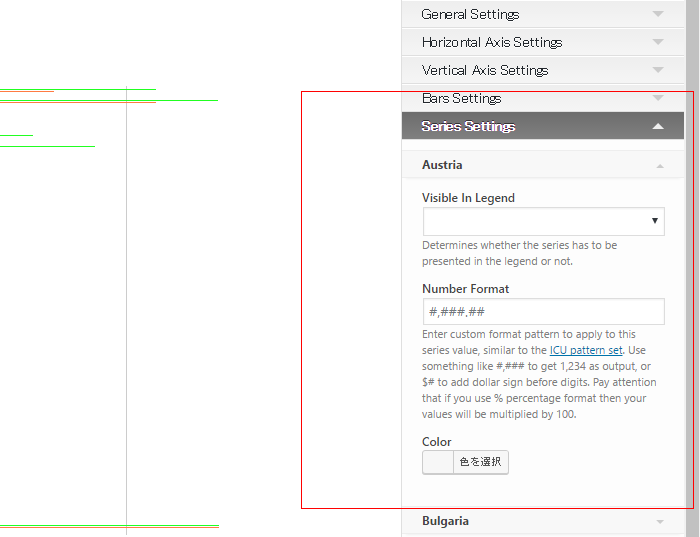Image resolution: width=700 pixels, height=537 pixels.
Task: Select the Austria series title
Action: 442,165
